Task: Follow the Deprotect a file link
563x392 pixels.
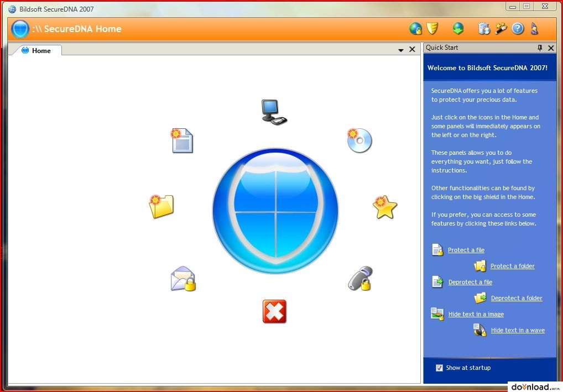Action: click(470, 282)
